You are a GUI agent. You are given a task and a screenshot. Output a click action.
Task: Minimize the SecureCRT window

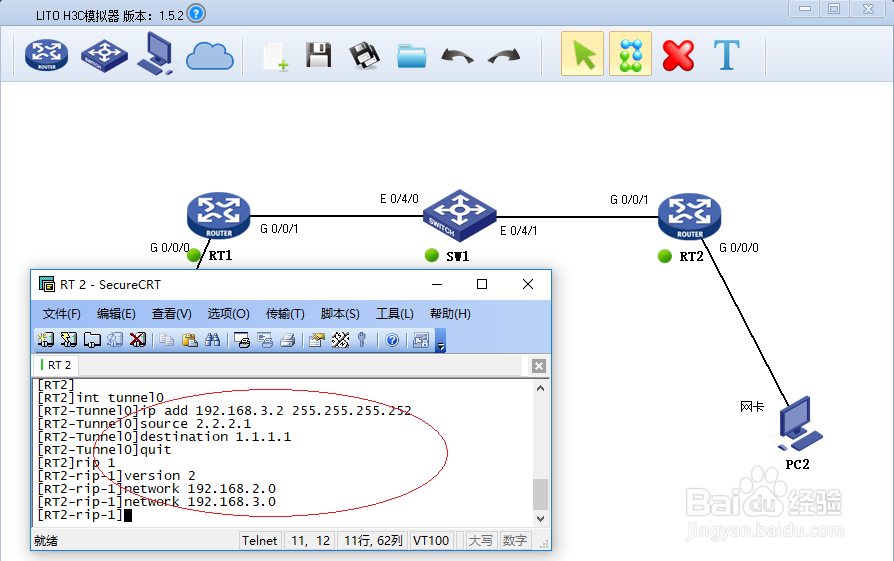(437, 284)
